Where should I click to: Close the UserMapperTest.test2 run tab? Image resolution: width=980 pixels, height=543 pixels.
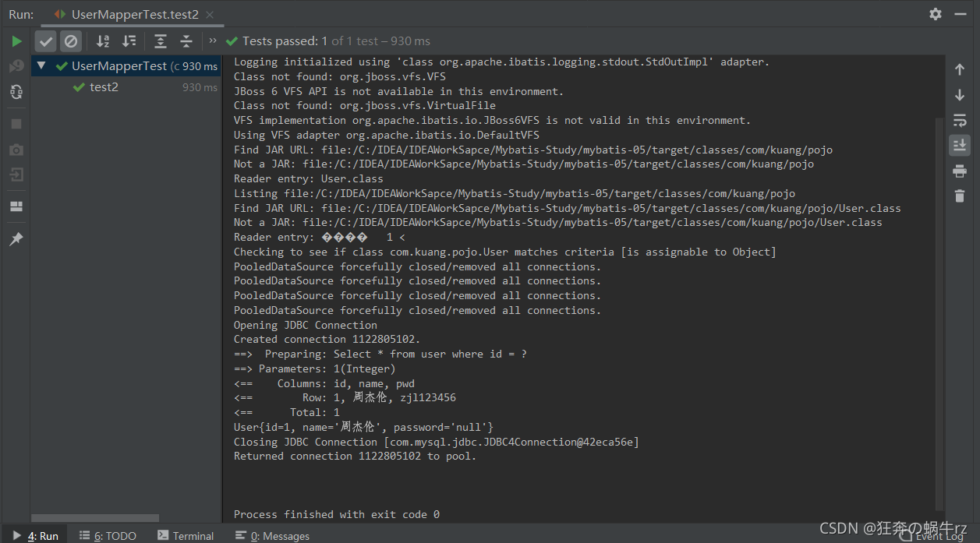point(211,15)
